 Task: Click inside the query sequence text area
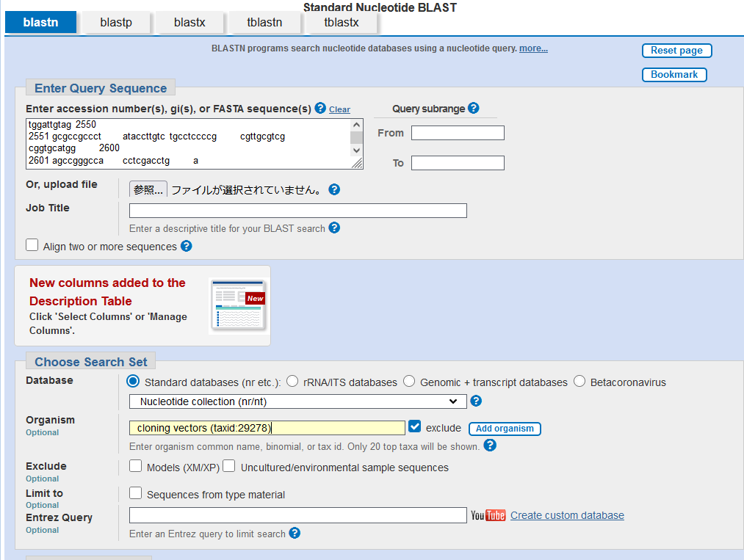coord(188,144)
